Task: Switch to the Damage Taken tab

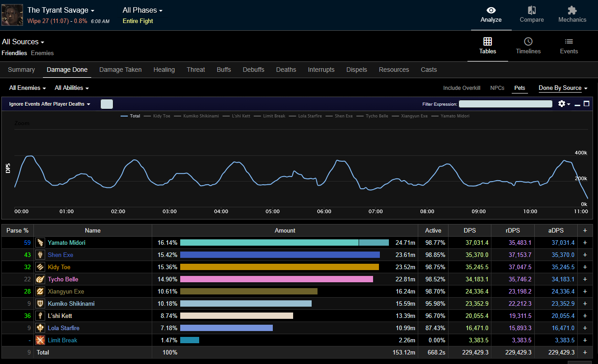Action: (x=121, y=70)
